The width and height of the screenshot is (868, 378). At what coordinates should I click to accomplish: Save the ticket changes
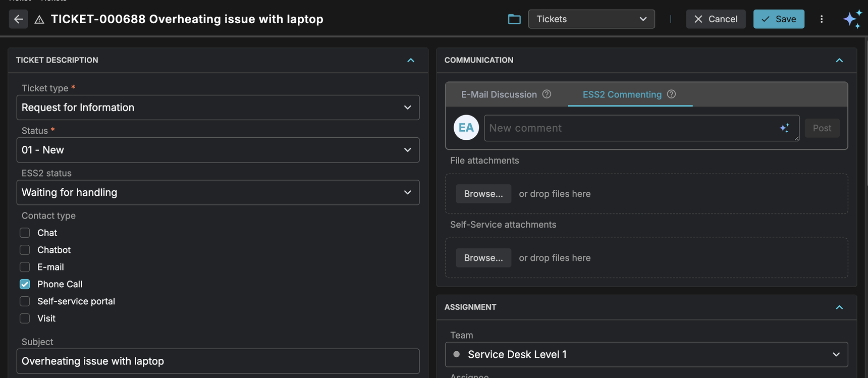[778, 19]
